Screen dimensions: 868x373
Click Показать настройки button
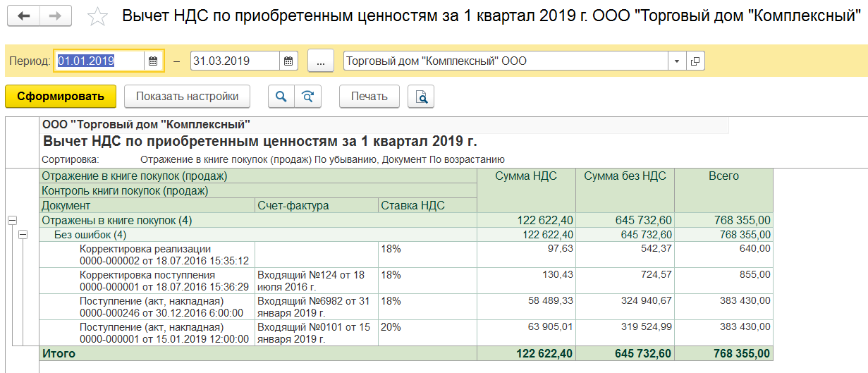click(187, 97)
